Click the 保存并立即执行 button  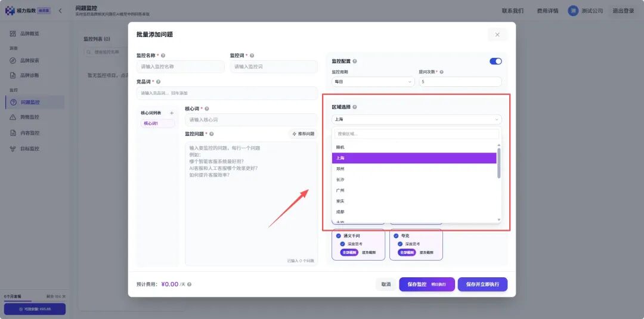(x=482, y=284)
